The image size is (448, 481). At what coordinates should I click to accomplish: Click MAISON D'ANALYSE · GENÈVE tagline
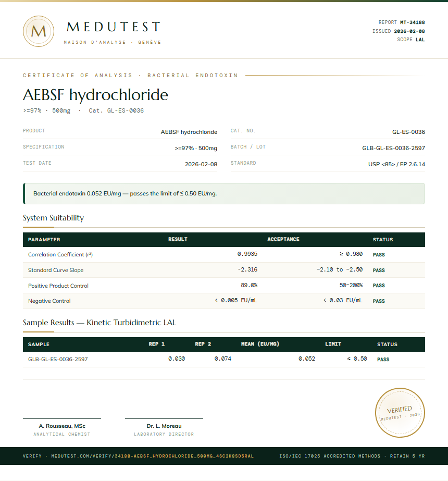point(112,42)
